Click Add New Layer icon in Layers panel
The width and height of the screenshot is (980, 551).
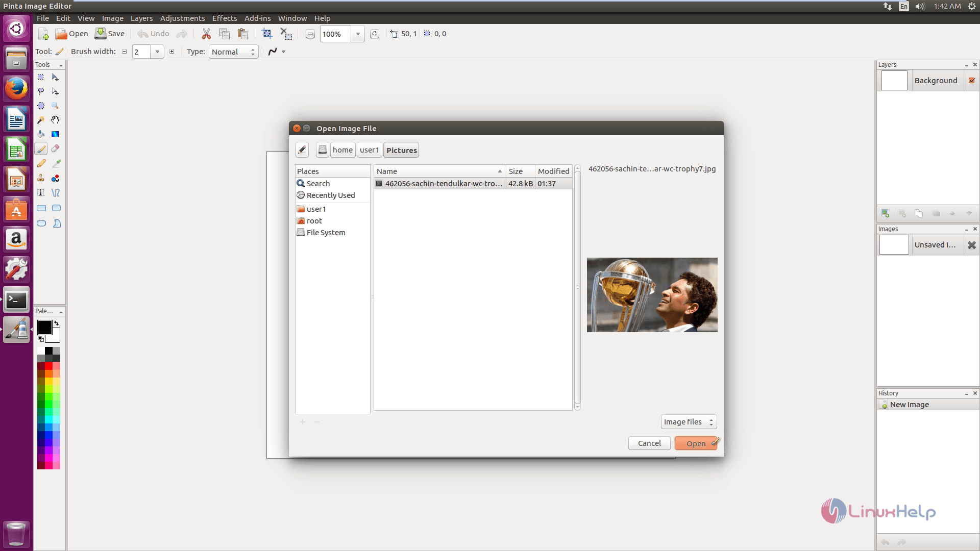click(885, 213)
